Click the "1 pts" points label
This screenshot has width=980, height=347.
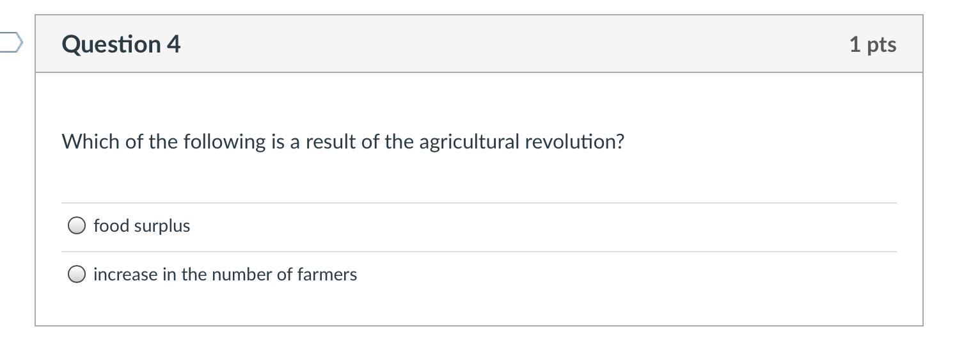point(873,44)
